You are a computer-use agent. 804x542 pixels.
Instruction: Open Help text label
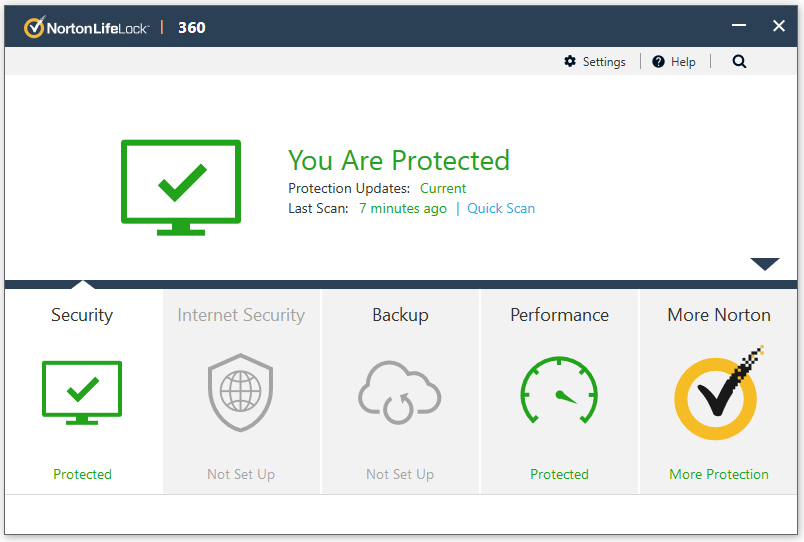pos(684,62)
